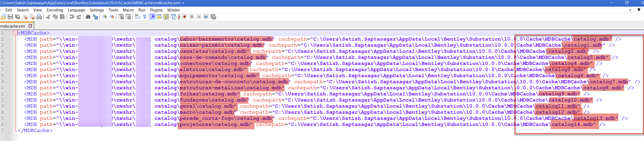
Task: Click the Redo arrow icon
Action: [79, 17]
